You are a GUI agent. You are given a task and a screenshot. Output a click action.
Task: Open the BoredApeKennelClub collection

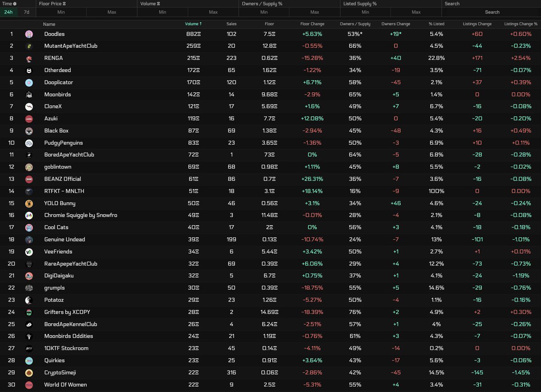[71, 324]
